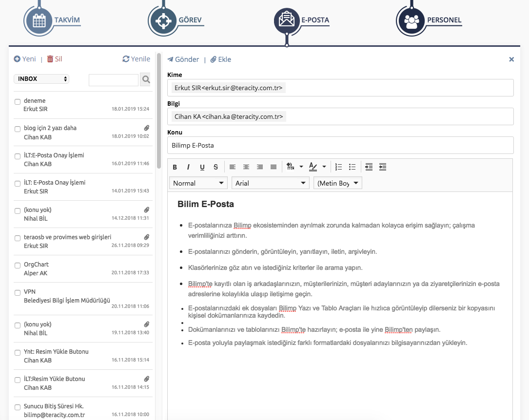Center align the email text

[246, 167]
